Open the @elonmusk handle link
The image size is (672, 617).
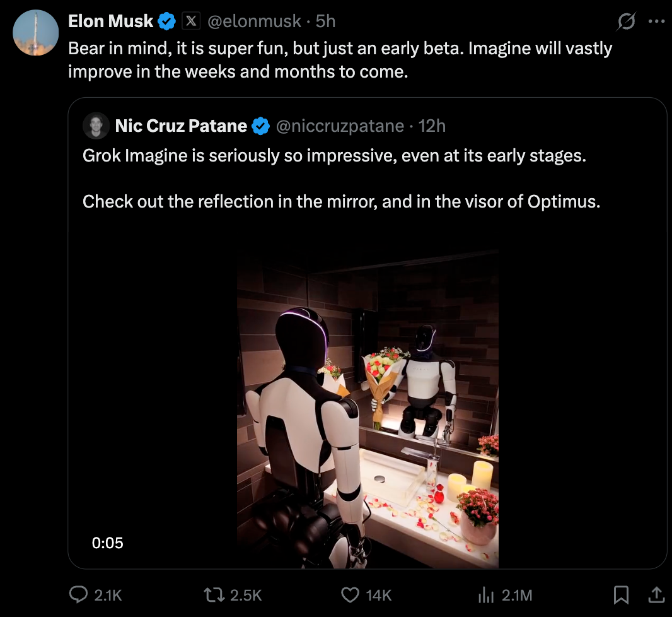254,21
